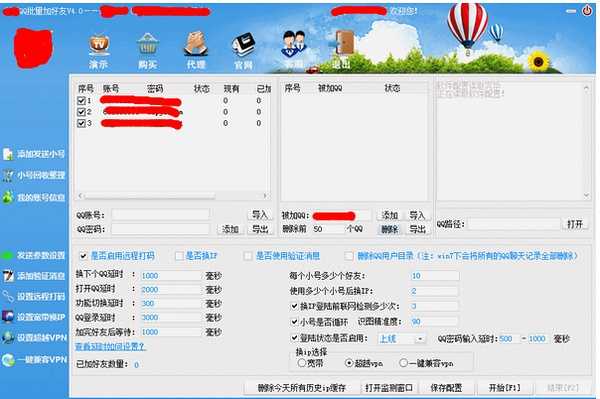The width and height of the screenshot is (600, 399).
Task: Click 被加QQ column header in target list
Action: (x=330, y=88)
